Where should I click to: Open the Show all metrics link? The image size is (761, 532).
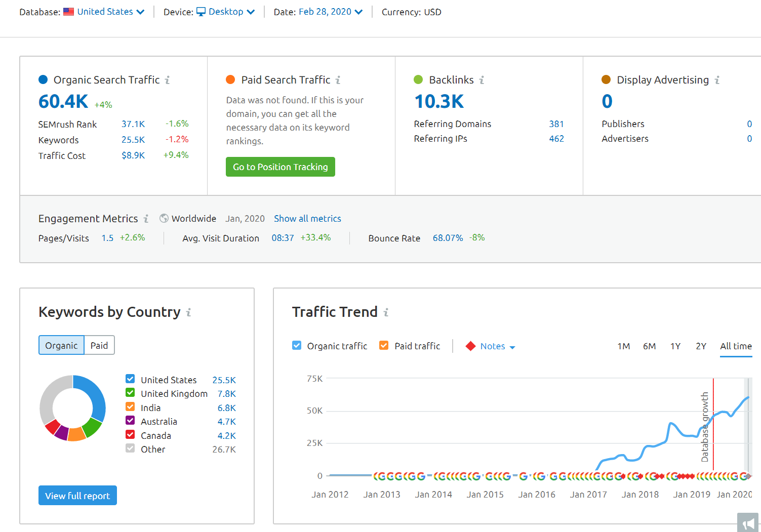(x=307, y=219)
